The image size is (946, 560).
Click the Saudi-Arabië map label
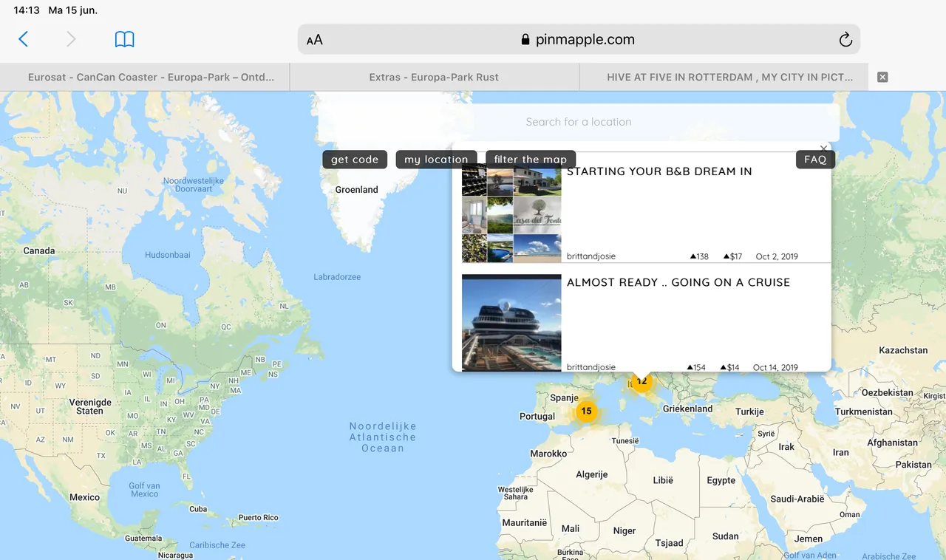(797, 499)
